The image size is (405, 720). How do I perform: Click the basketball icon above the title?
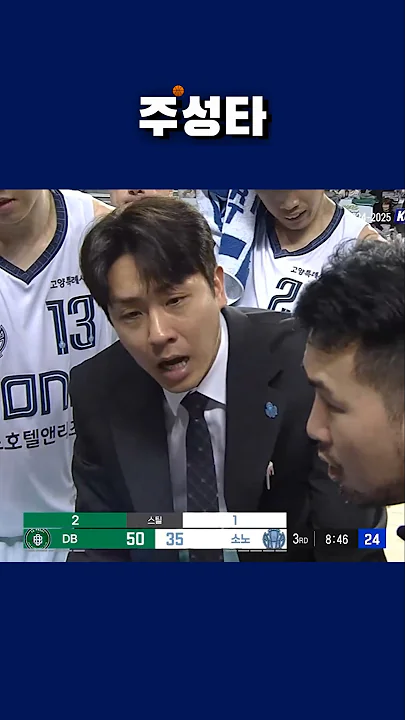tap(178, 90)
